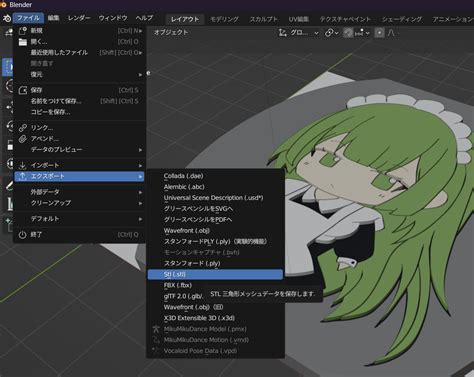Choose スタンフォードPLY (.ply) 実験的機能 entry
Image resolution: width=474 pixels, height=377 pixels.
[215, 241]
